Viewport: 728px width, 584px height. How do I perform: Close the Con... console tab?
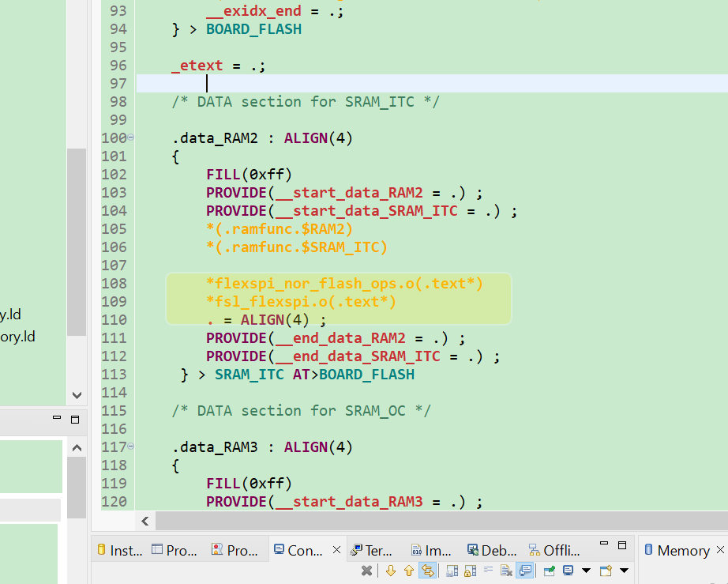336,550
